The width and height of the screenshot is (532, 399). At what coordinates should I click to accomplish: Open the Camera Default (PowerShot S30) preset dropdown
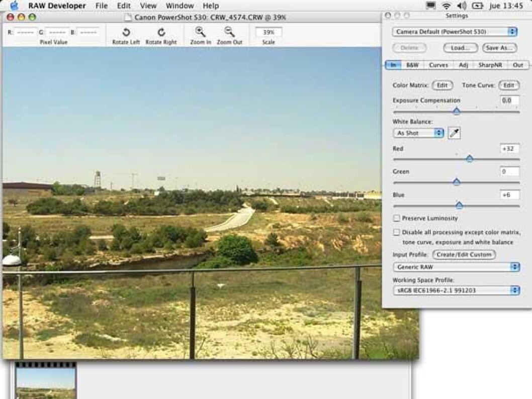pos(455,32)
